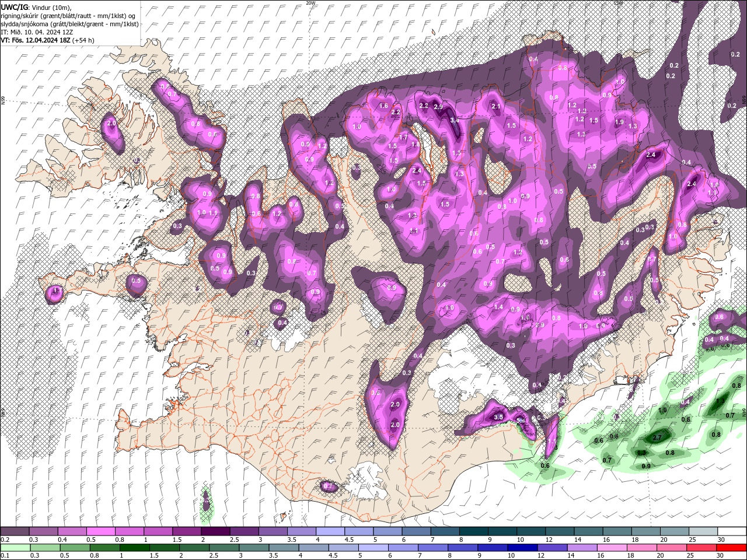Click the 'slydda/snjókoma' legend description line

coord(69,24)
